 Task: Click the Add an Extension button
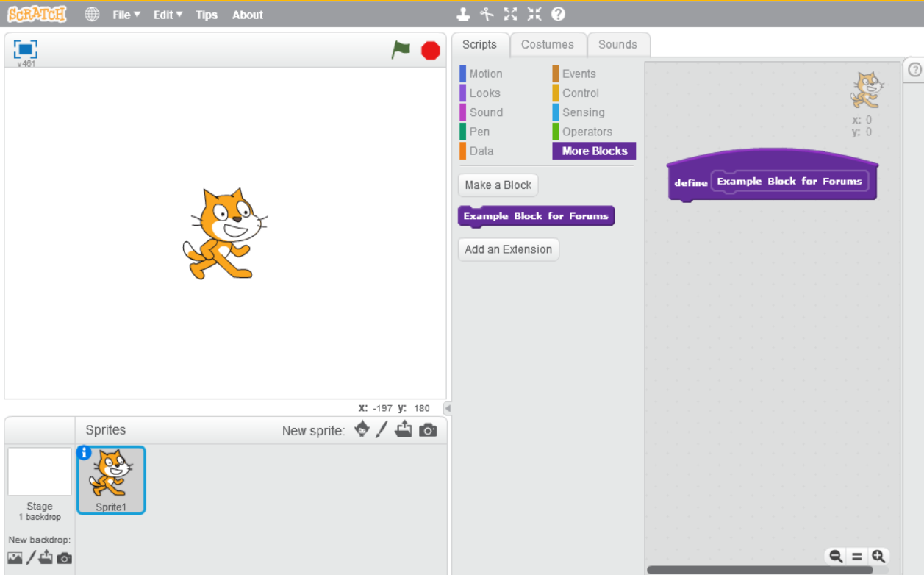[x=508, y=249]
